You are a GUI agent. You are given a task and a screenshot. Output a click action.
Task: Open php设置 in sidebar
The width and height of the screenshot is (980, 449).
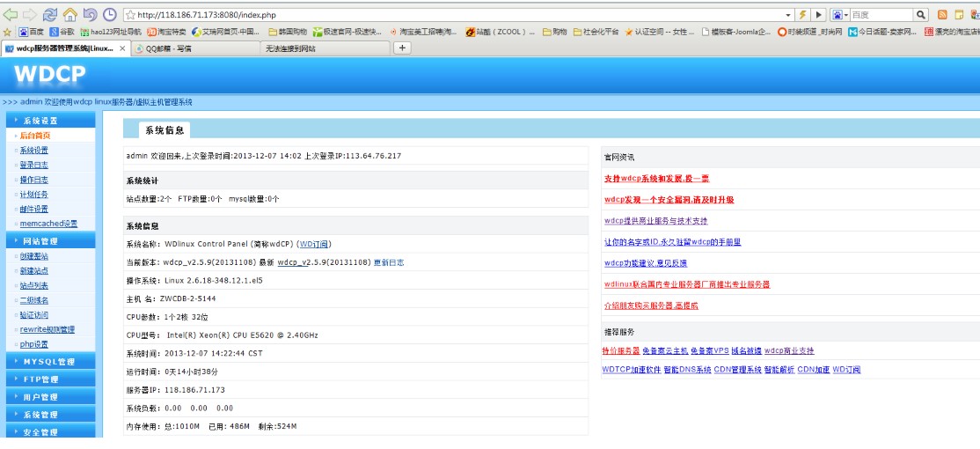pyautogui.click(x=33, y=344)
